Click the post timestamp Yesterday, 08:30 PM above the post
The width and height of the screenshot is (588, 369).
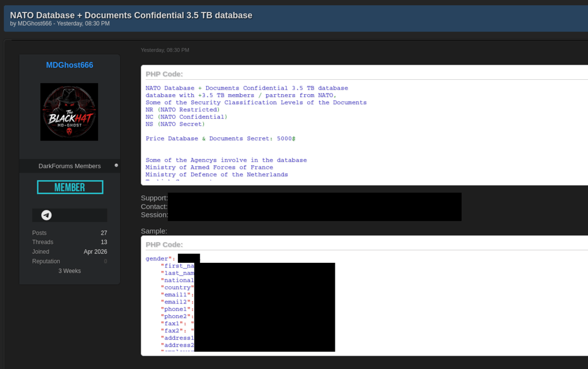[x=165, y=50]
